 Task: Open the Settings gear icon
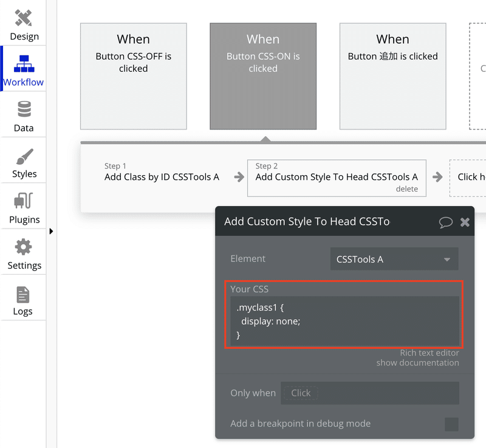coord(24,247)
